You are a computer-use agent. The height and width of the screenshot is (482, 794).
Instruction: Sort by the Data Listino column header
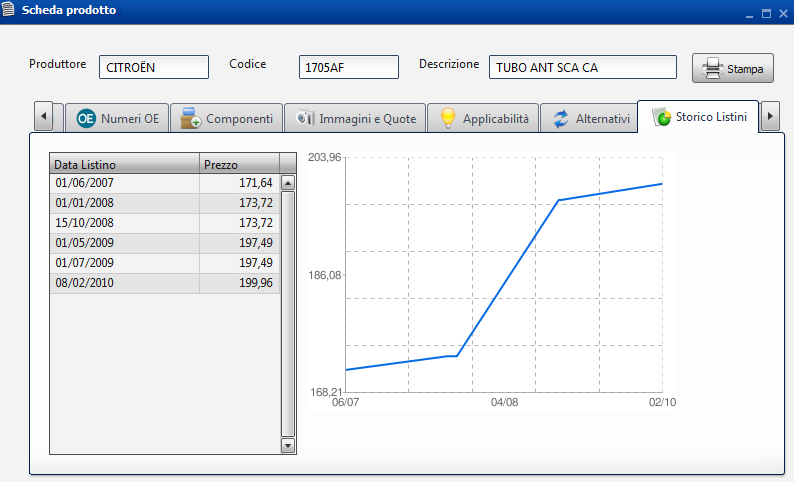(125, 164)
